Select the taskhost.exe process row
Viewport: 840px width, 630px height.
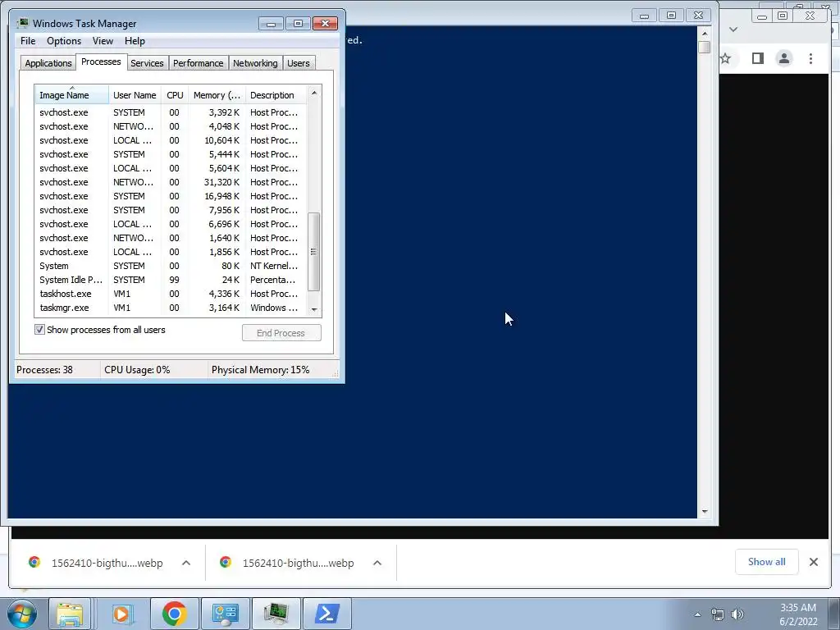click(171, 294)
